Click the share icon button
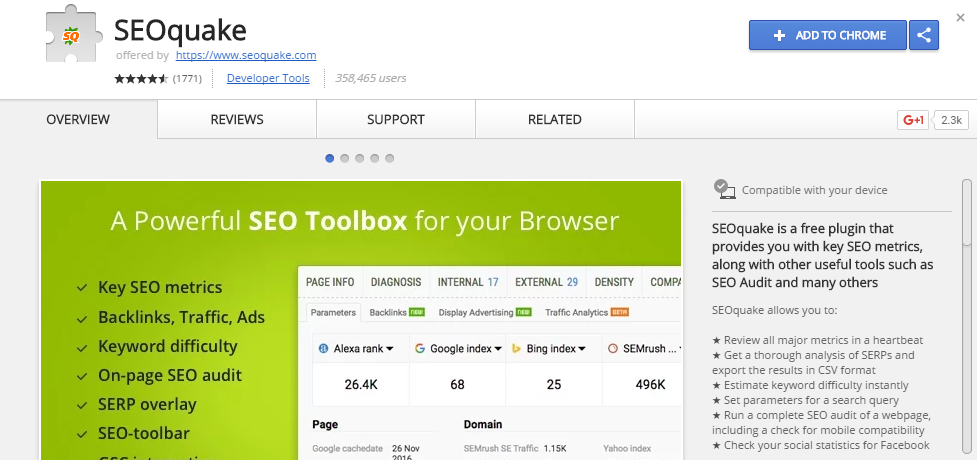 (x=923, y=35)
